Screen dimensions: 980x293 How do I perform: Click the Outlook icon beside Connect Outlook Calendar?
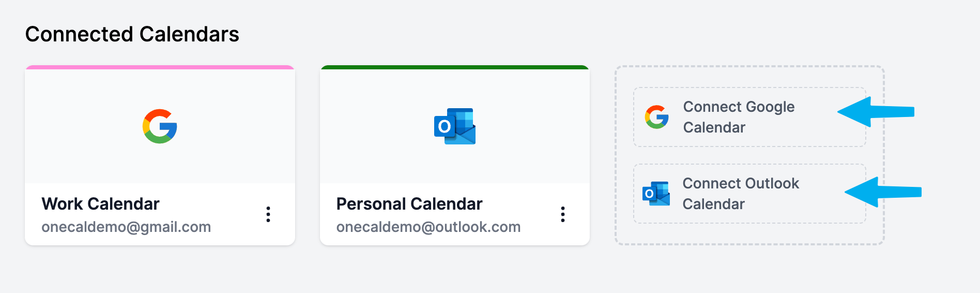[656, 194]
